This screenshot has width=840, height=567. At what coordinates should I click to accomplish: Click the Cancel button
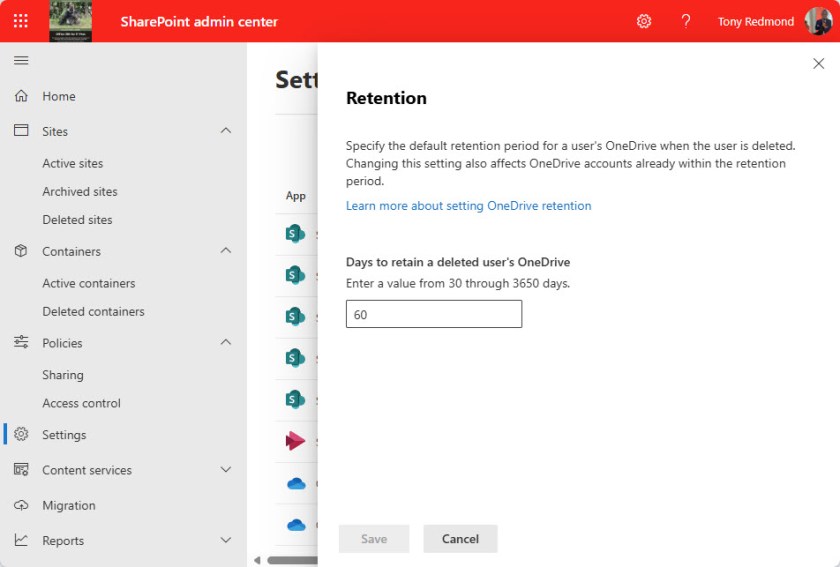point(460,539)
